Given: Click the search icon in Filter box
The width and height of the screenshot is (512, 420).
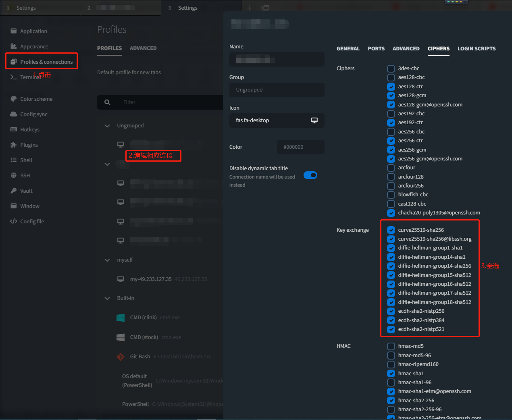Looking at the screenshot, I should (107, 102).
